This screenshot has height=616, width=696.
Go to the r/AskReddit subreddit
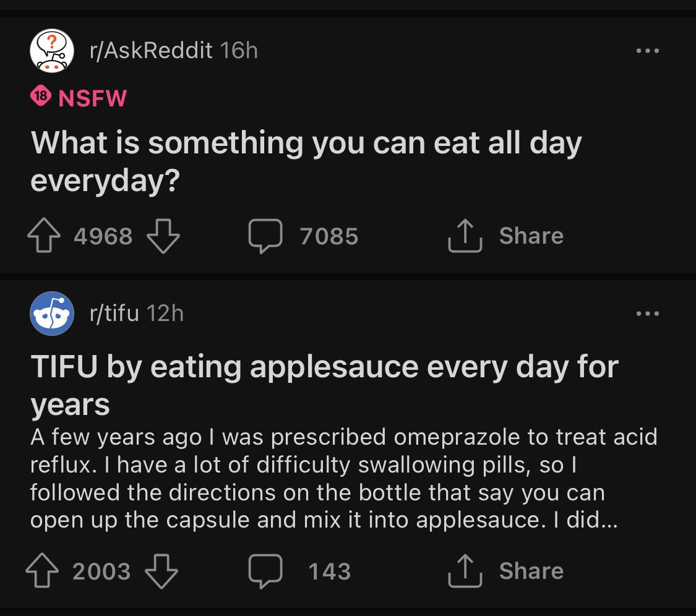pyautogui.click(x=151, y=51)
